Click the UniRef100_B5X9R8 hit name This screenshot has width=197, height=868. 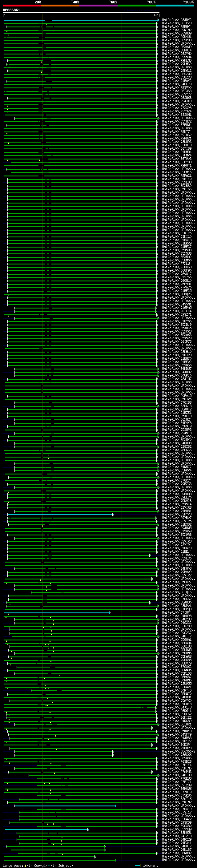tap(177, 535)
